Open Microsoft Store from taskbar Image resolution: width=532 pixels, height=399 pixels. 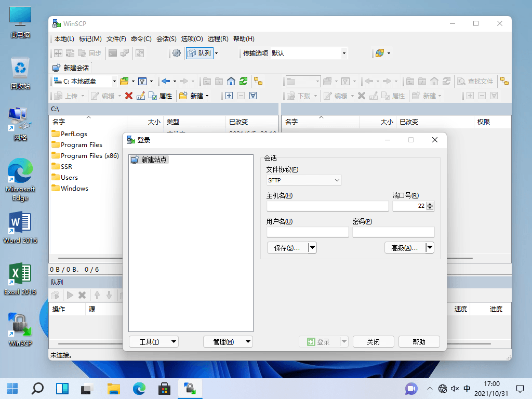pyautogui.click(x=164, y=389)
